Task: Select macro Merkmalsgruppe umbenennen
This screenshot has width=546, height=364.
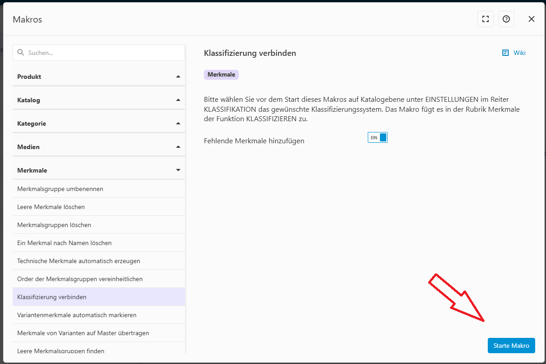Action: coord(99,189)
